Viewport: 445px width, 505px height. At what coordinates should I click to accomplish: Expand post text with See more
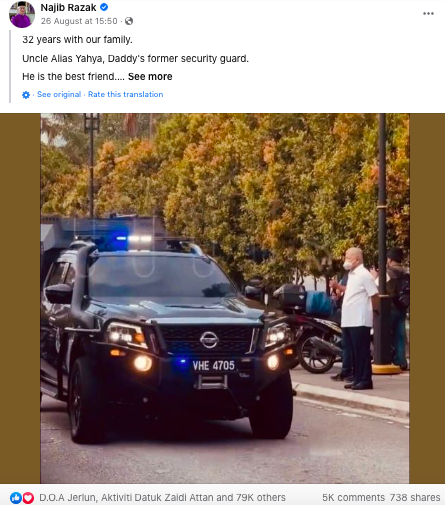(x=150, y=77)
